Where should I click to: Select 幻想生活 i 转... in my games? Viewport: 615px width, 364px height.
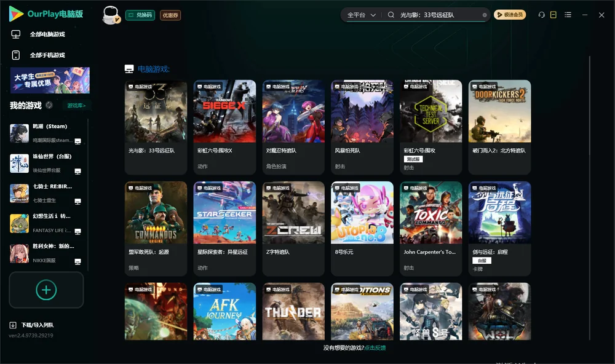(x=46, y=223)
